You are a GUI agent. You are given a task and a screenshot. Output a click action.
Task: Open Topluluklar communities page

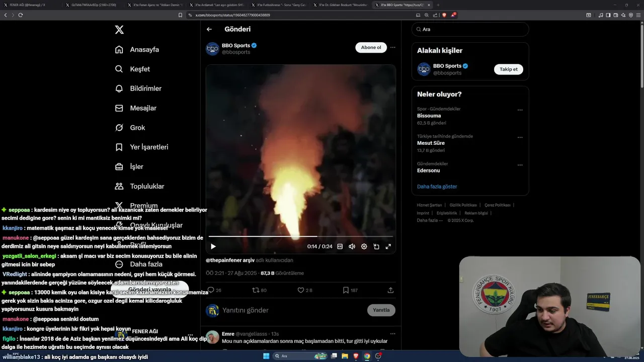tap(139, 186)
